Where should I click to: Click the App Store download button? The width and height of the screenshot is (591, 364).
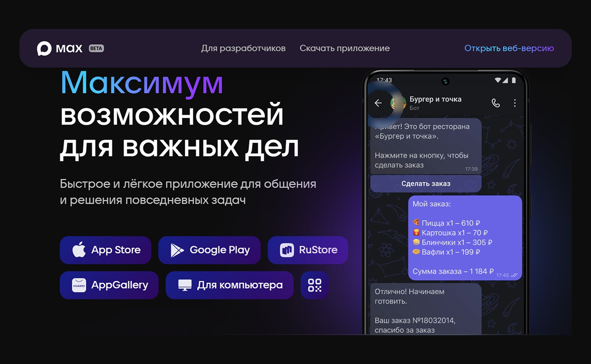pyautogui.click(x=105, y=250)
